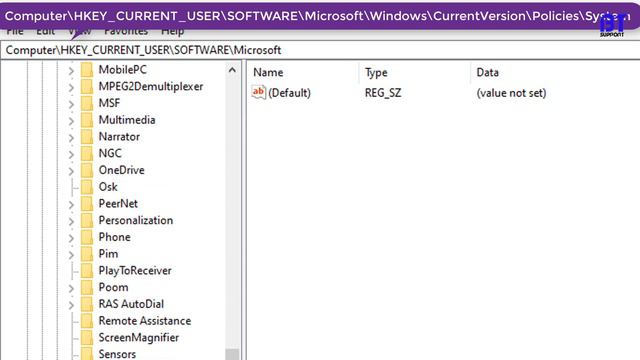Image resolution: width=640 pixels, height=360 pixels.
Task: Click the string value icon beside (Default)
Action: [x=259, y=92]
